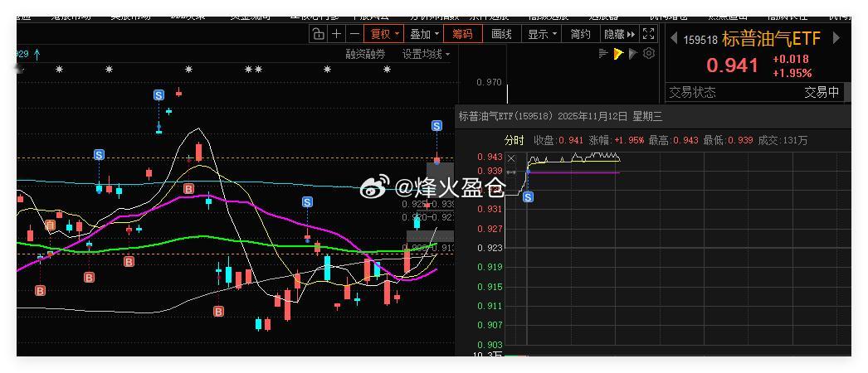Expand the 显示 display dropdown

click(x=542, y=34)
